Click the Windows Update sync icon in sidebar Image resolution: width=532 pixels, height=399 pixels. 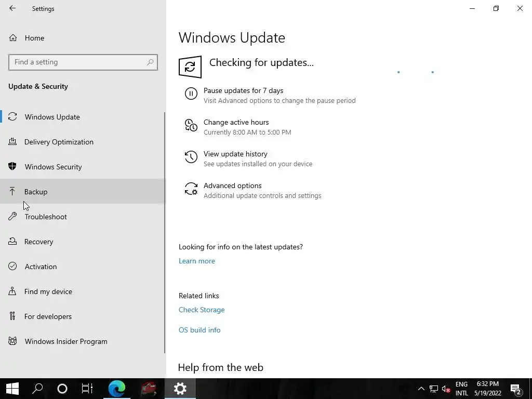(x=12, y=116)
